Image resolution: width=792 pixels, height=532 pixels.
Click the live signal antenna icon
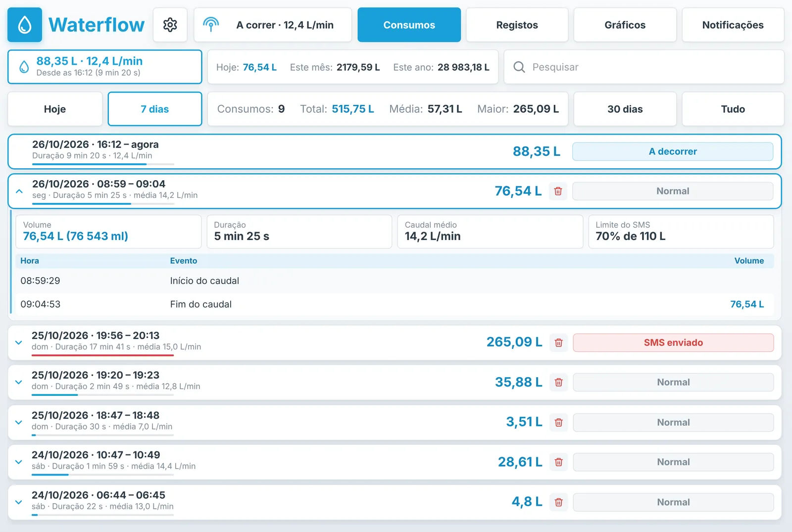[x=211, y=25]
